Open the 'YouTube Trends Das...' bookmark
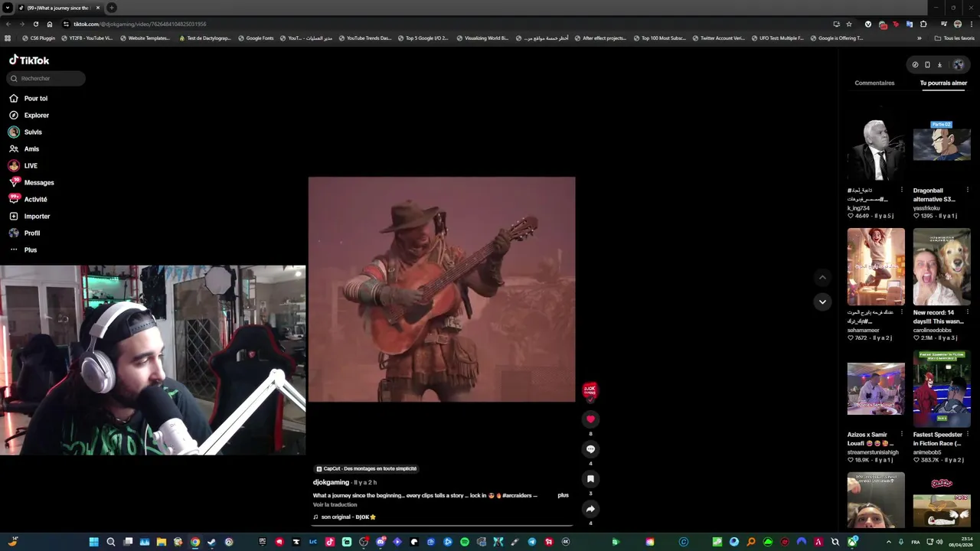 click(x=364, y=38)
